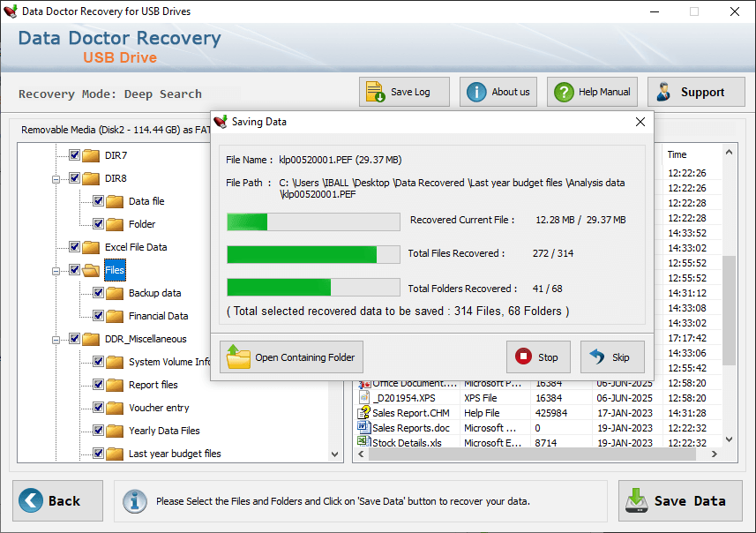The width and height of the screenshot is (756, 533).
Task: Click the folder tree scroll down arrow
Action: pyautogui.click(x=335, y=454)
